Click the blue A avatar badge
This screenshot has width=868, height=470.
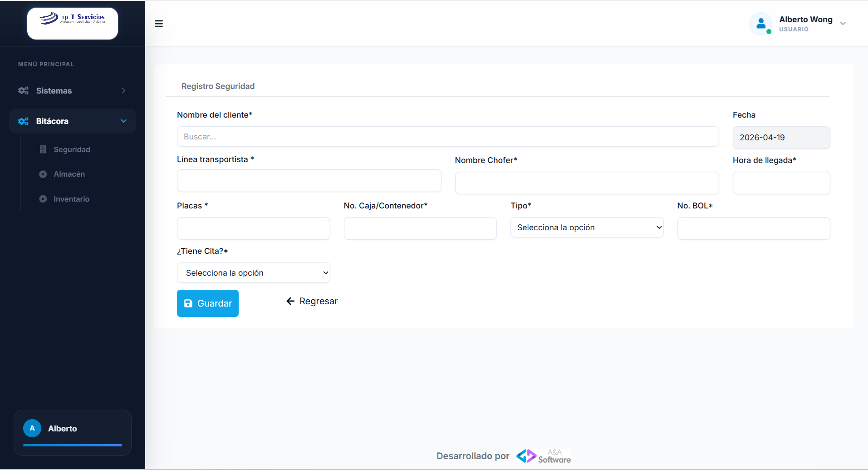point(32,428)
